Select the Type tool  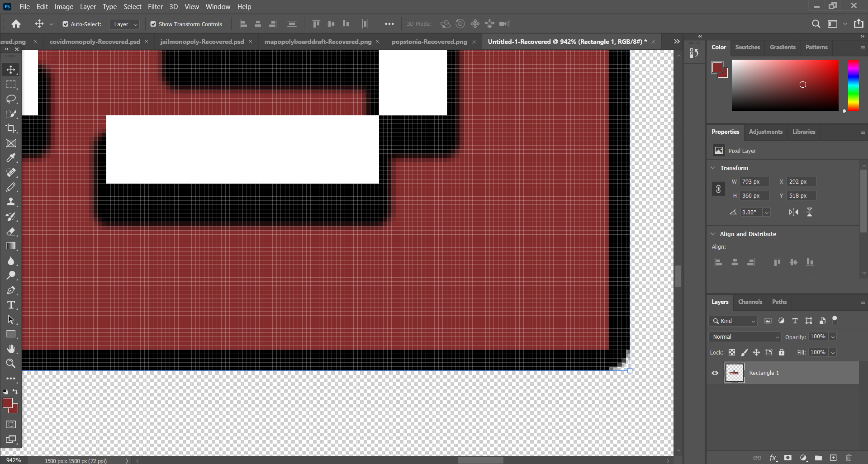click(x=11, y=305)
